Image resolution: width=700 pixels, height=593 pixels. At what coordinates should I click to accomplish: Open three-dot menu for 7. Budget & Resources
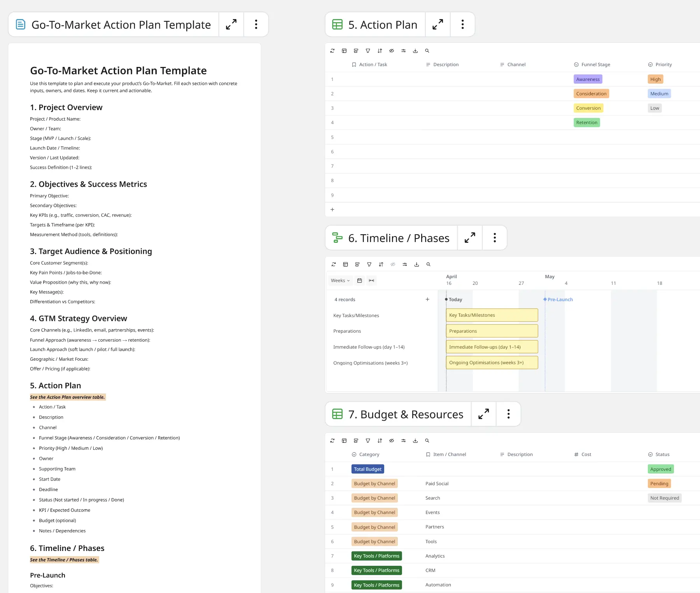508,414
